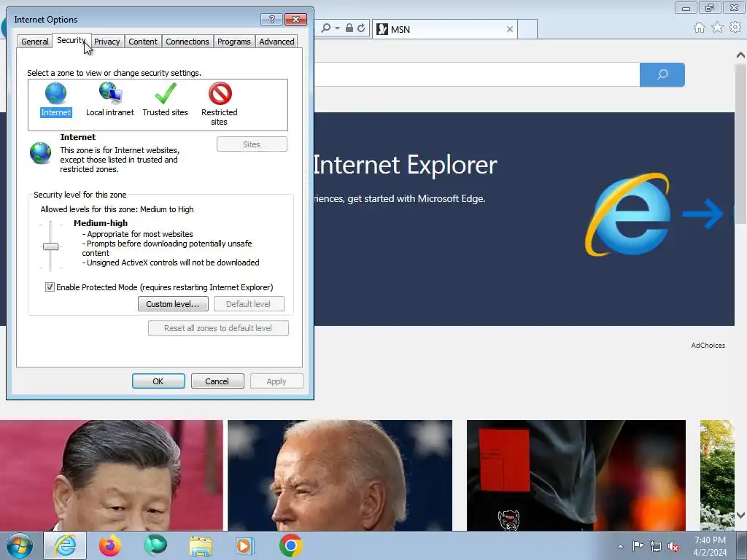This screenshot has height=560, width=747.
Task: Click the AdChoices link
Action: (708, 345)
